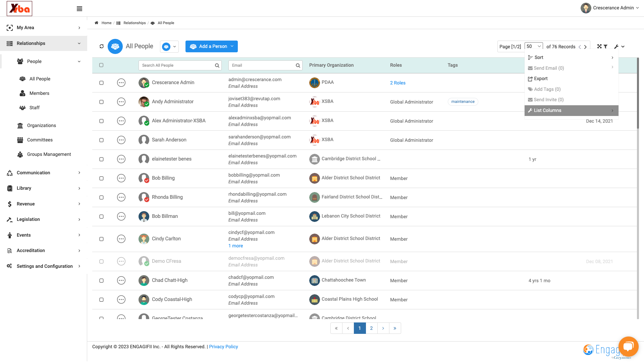Toggle the select-all checkbox in header

[101, 65]
